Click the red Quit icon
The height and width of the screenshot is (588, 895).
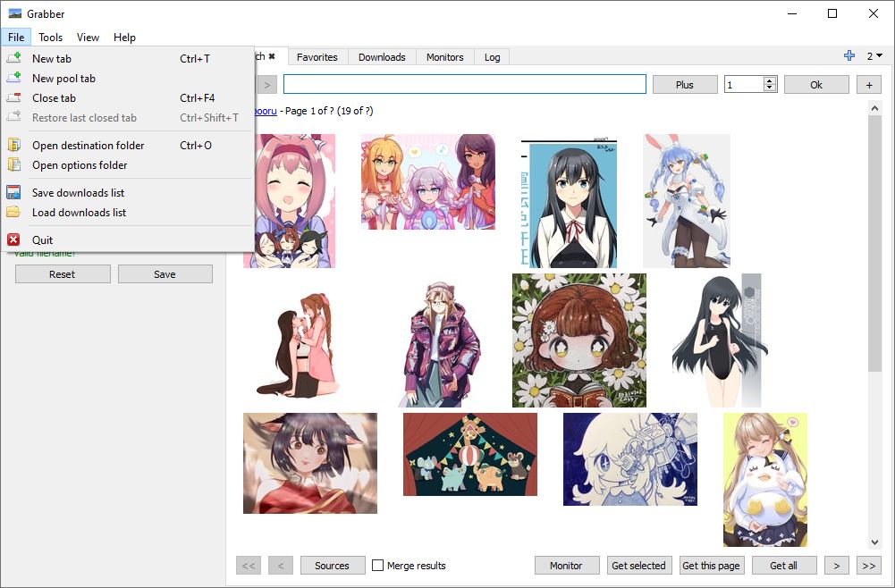pyautogui.click(x=13, y=239)
